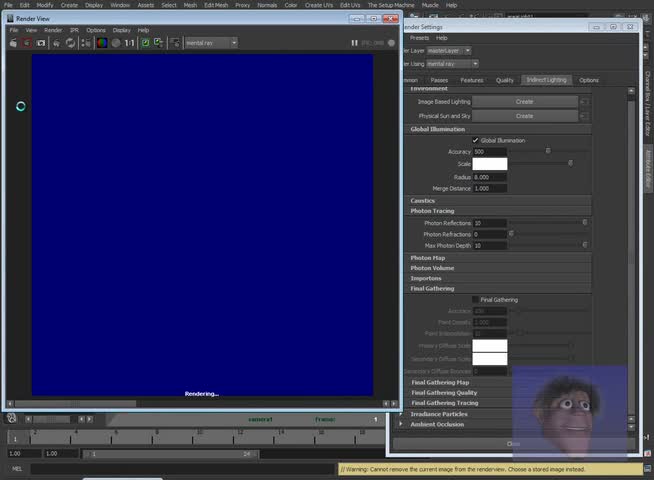Image resolution: width=654 pixels, height=480 pixels.
Task: Click the Remove Image icon
Action: point(158,43)
